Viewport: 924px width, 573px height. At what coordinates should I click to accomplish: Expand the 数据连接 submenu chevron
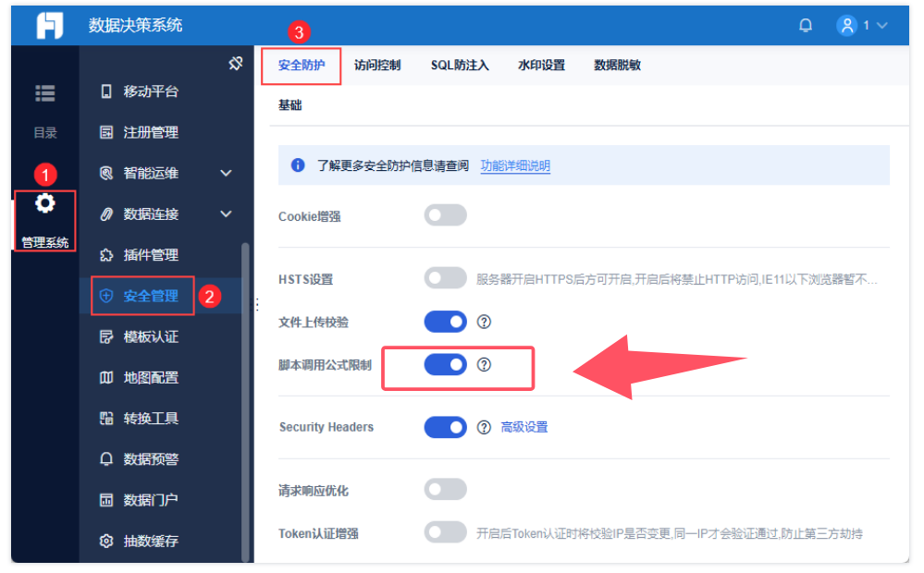click(226, 213)
